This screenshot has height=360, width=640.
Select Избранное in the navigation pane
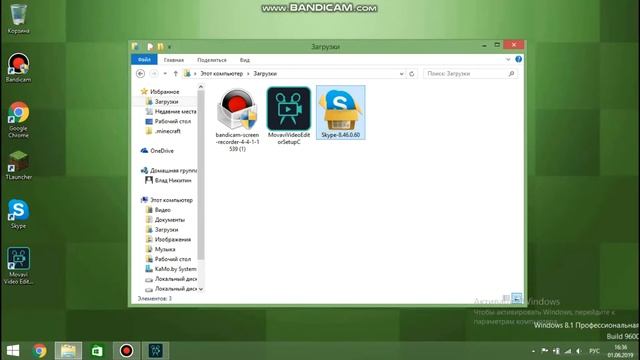click(x=164, y=92)
